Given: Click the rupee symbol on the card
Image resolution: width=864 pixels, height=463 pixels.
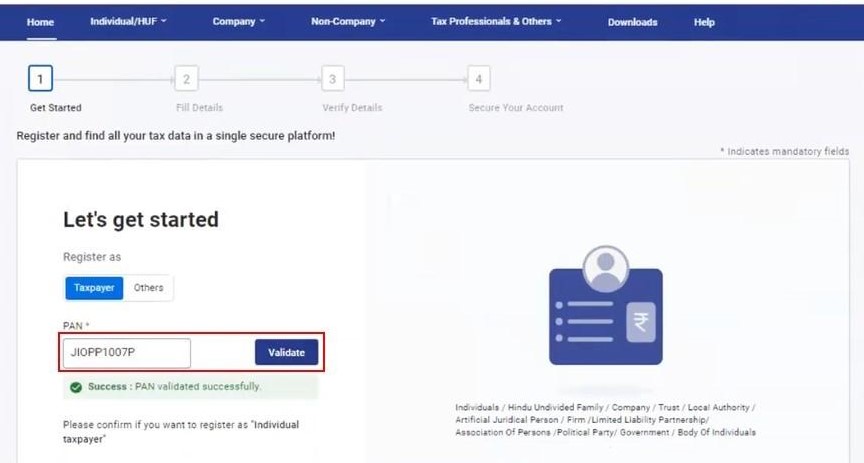Looking at the screenshot, I should [641, 321].
